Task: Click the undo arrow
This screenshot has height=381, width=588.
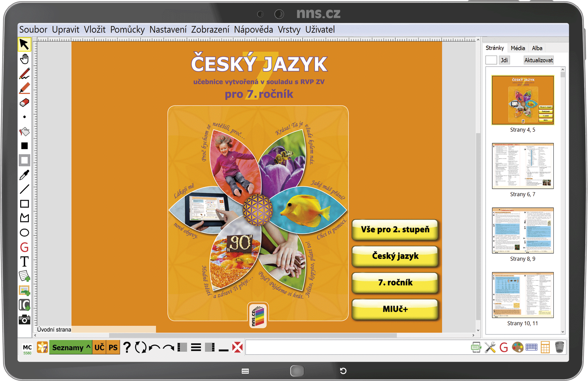Action: click(x=155, y=348)
